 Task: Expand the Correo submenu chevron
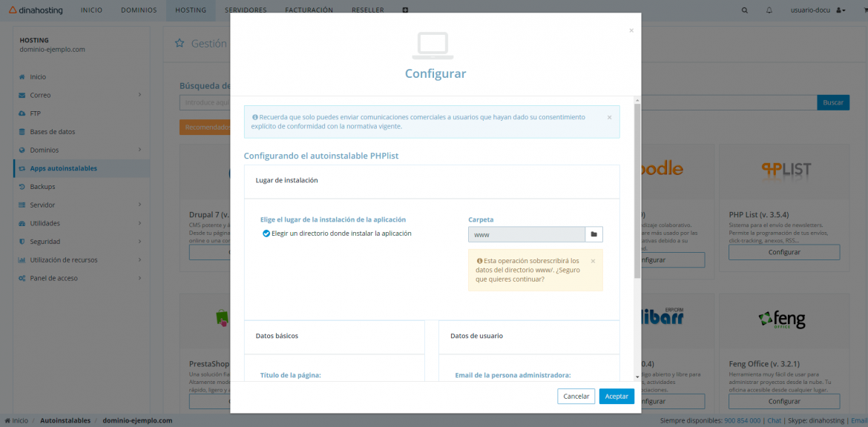pyautogui.click(x=139, y=95)
